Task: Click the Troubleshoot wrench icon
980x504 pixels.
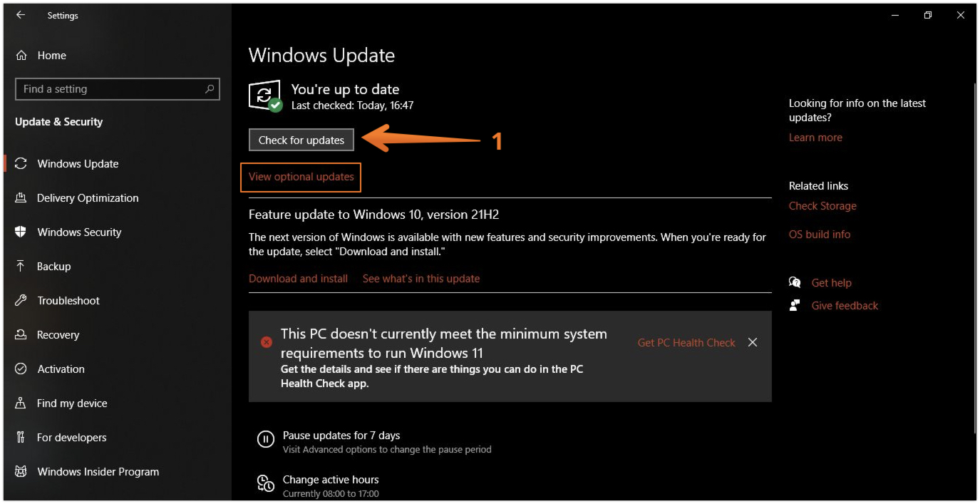Action: pos(21,301)
